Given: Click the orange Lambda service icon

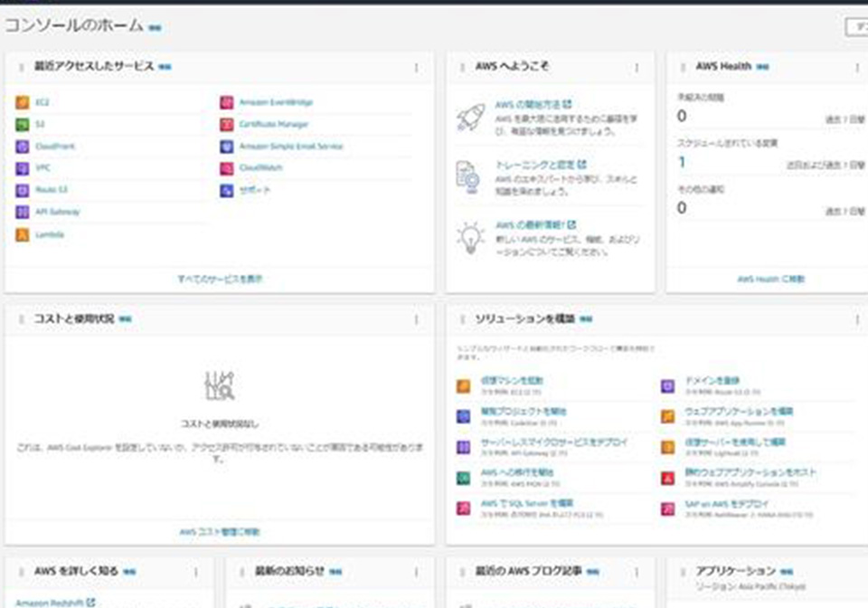Looking at the screenshot, I should 22,234.
